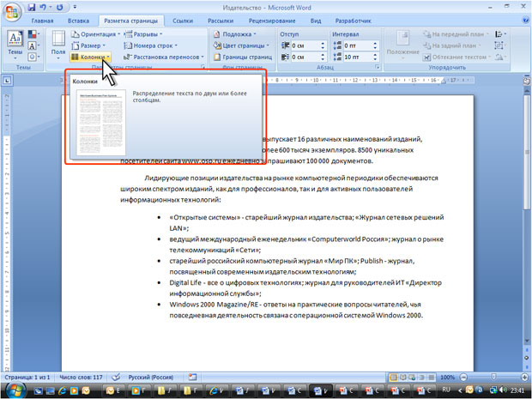Toggle ruler using icon above vertical scrollbar
Viewport: 532px width, 399px height.
(527, 81)
